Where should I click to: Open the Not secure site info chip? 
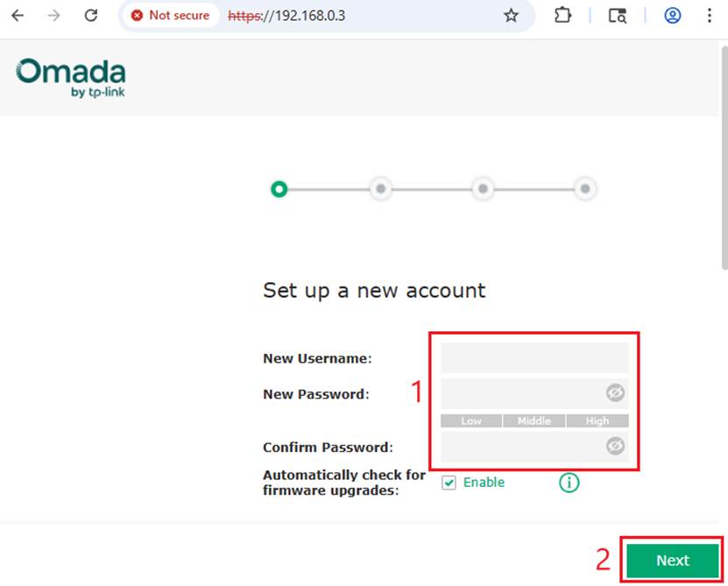tap(171, 16)
